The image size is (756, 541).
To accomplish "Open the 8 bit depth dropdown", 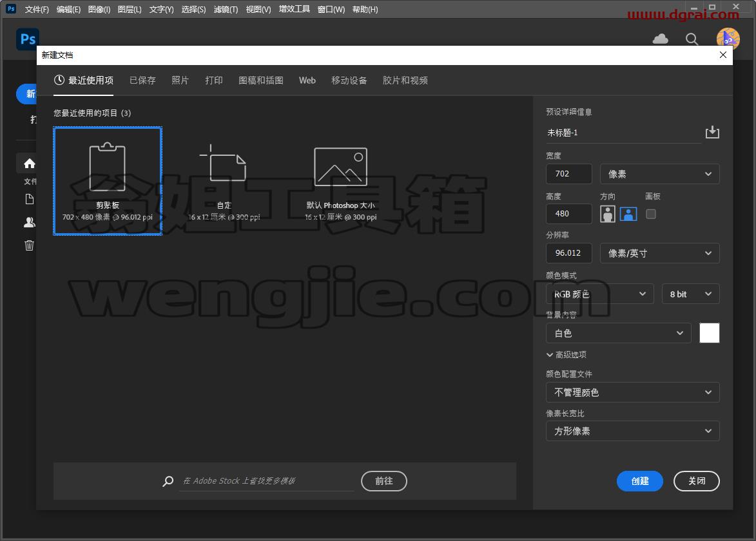I will tap(691, 294).
